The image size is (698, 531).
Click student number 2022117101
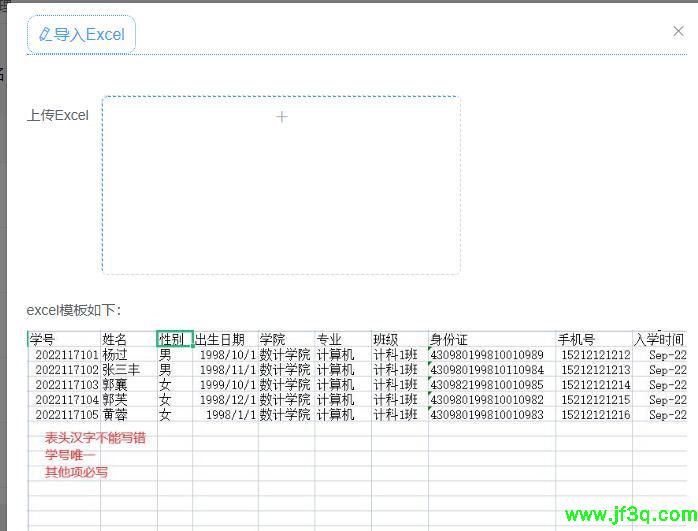(67, 355)
